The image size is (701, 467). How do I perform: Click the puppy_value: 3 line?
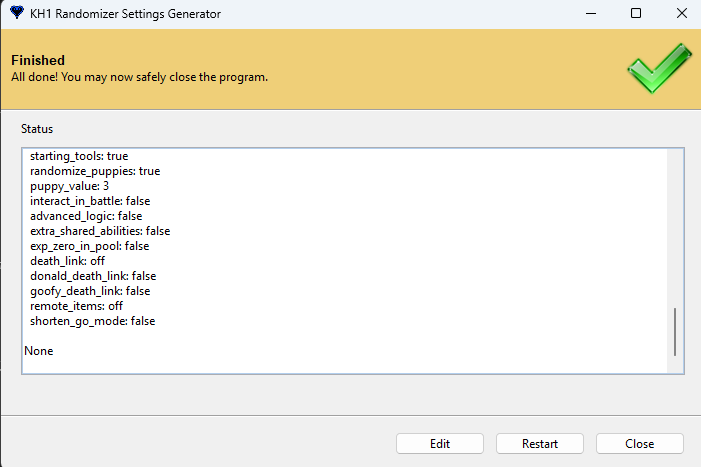[x=69, y=186]
